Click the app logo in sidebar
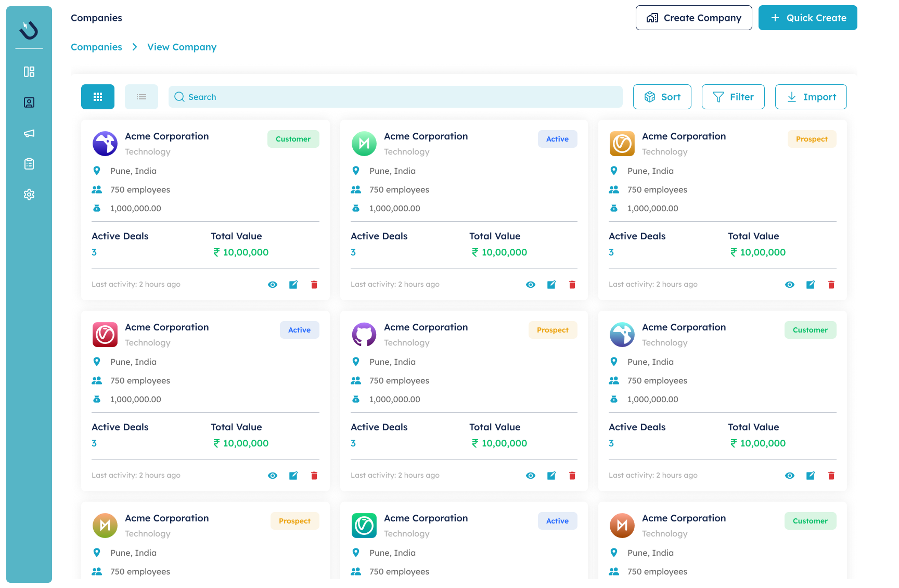 (29, 30)
